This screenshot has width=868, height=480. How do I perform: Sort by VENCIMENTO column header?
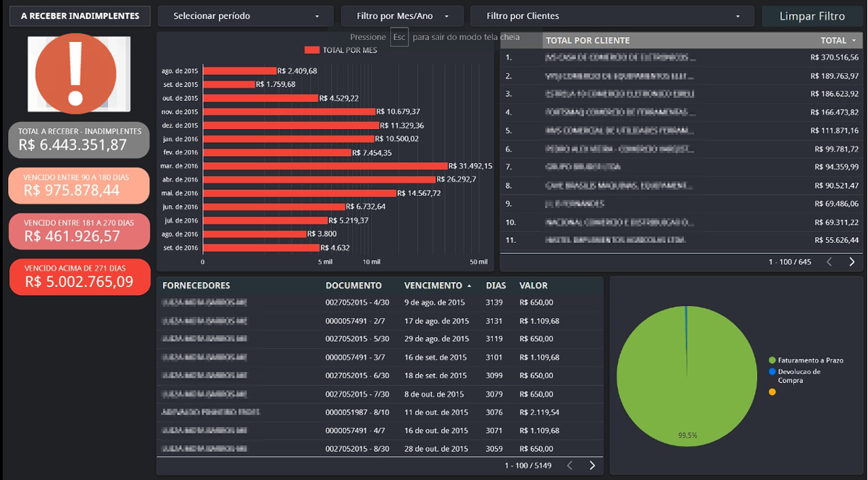433,286
